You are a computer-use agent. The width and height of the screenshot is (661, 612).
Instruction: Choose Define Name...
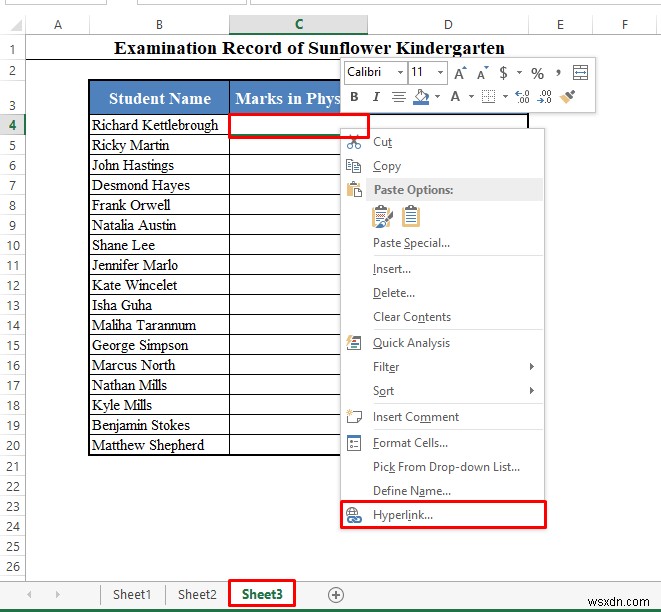pos(443,491)
